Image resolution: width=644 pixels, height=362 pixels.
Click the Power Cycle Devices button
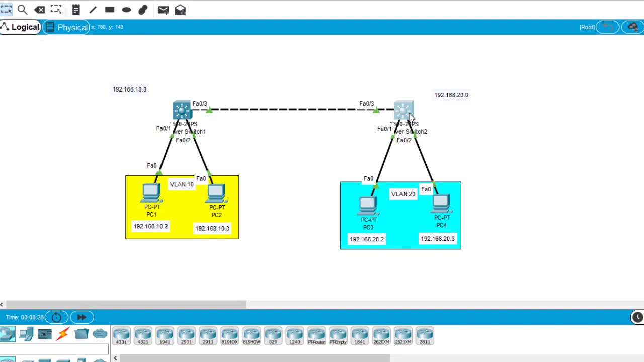click(56, 317)
